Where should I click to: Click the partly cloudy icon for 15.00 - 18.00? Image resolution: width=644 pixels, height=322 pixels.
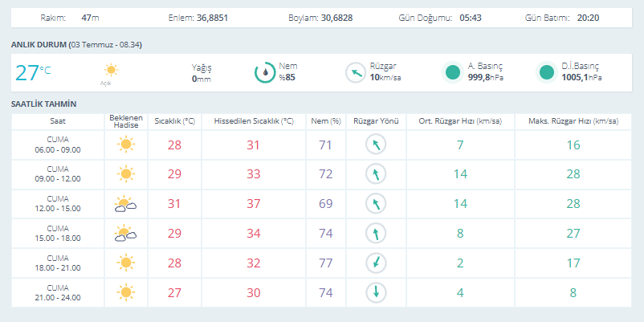[126, 234]
